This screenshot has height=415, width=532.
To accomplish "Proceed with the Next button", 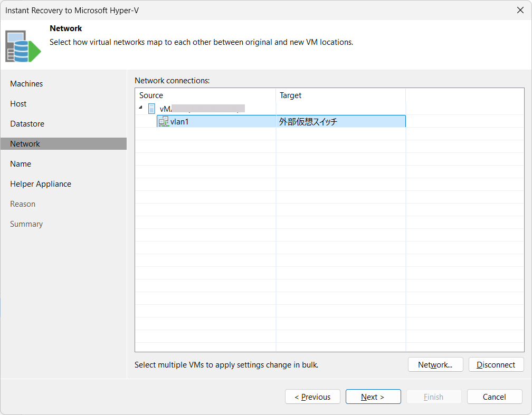I will (373, 397).
